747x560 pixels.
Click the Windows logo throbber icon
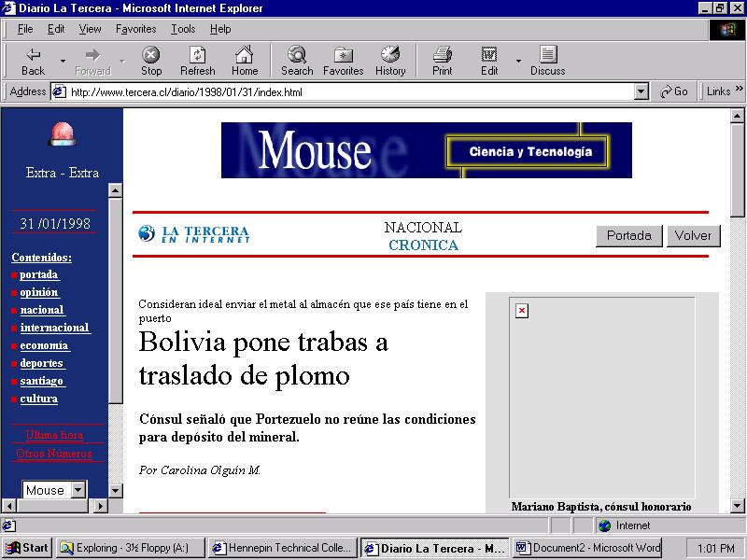[727, 30]
